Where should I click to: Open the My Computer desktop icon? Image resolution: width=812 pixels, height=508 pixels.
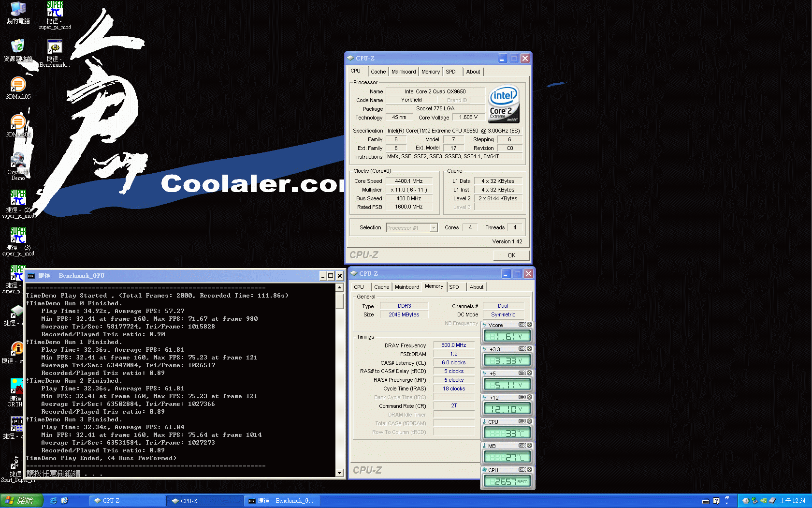coord(18,13)
